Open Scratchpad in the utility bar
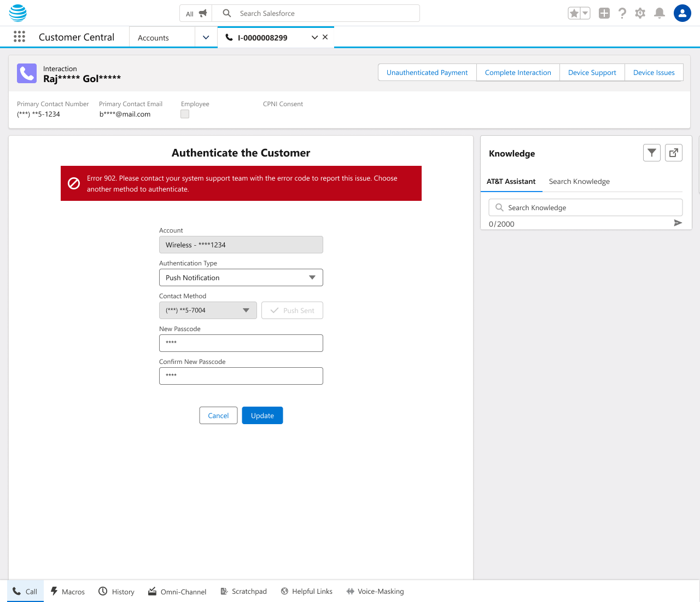The width and height of the screenshot is (700, 602). tap(243, 591)
